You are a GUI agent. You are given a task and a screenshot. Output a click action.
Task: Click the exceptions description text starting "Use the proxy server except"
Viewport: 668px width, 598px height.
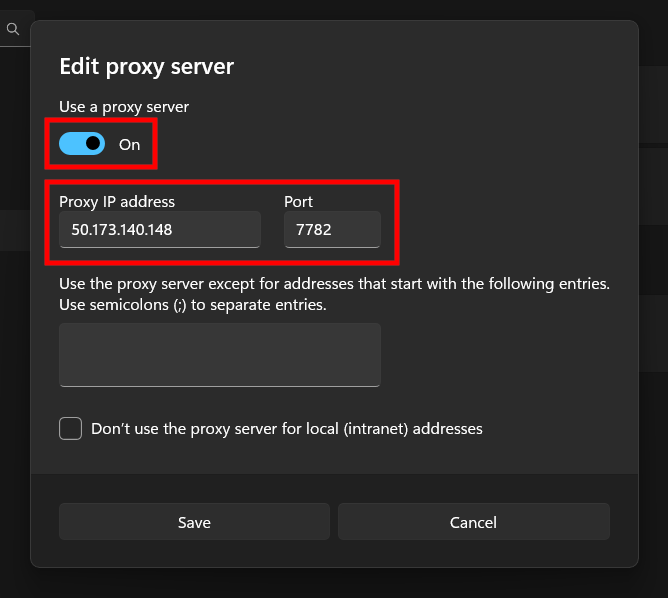click(334, 284)
